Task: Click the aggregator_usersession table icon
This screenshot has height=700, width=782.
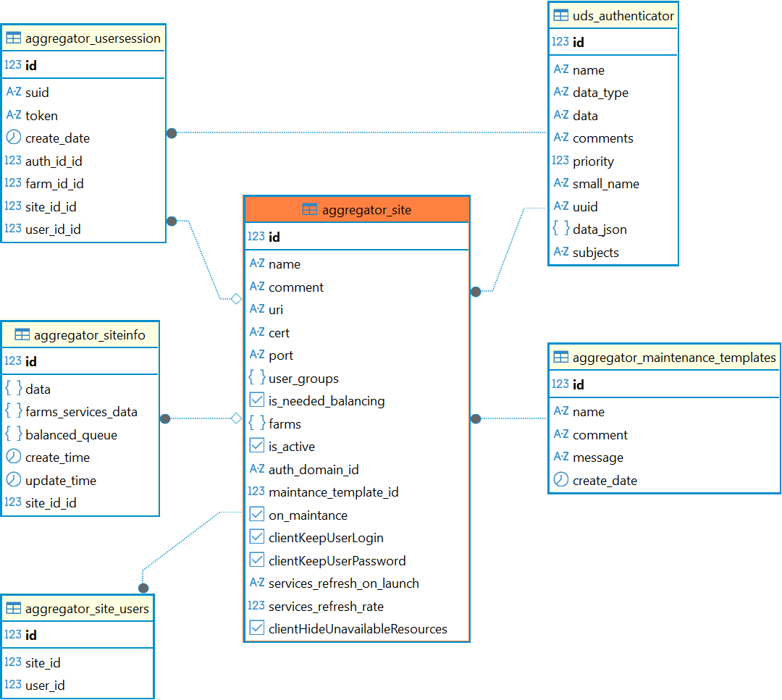Action: (13, 38)
